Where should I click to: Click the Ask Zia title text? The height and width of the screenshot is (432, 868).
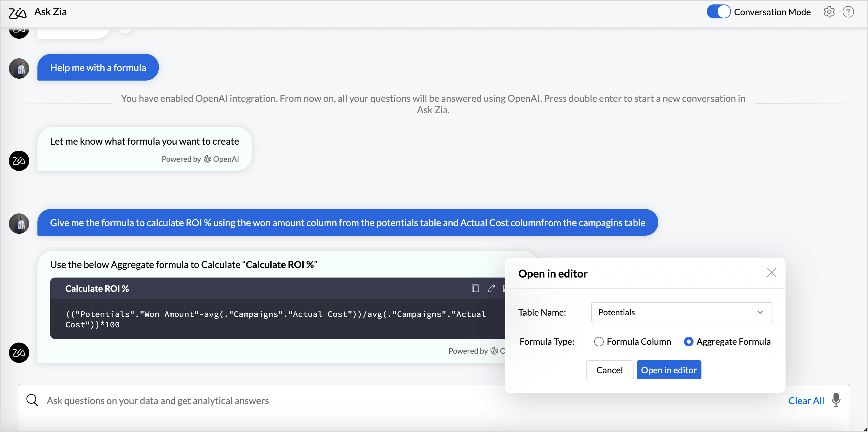point(50,12)
